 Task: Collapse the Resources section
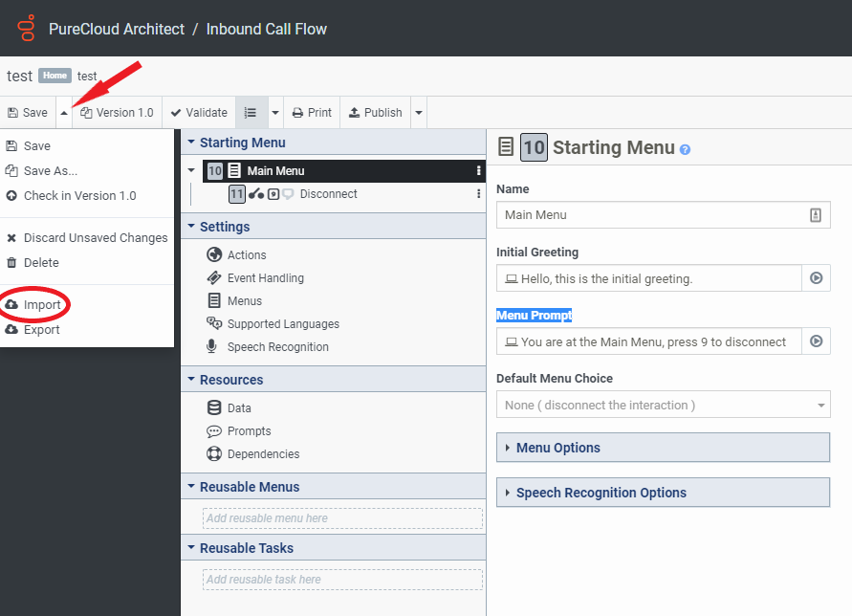point(191,379)
